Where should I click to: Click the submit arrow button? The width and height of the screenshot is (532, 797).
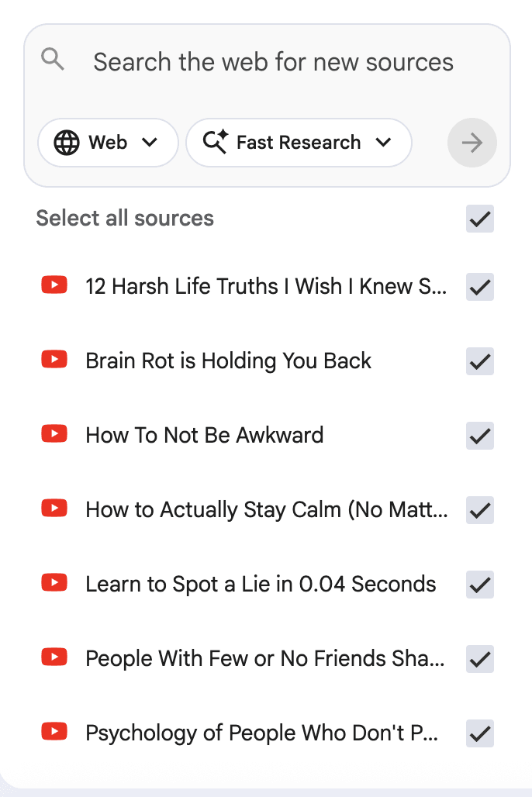[x=472, y=143]
